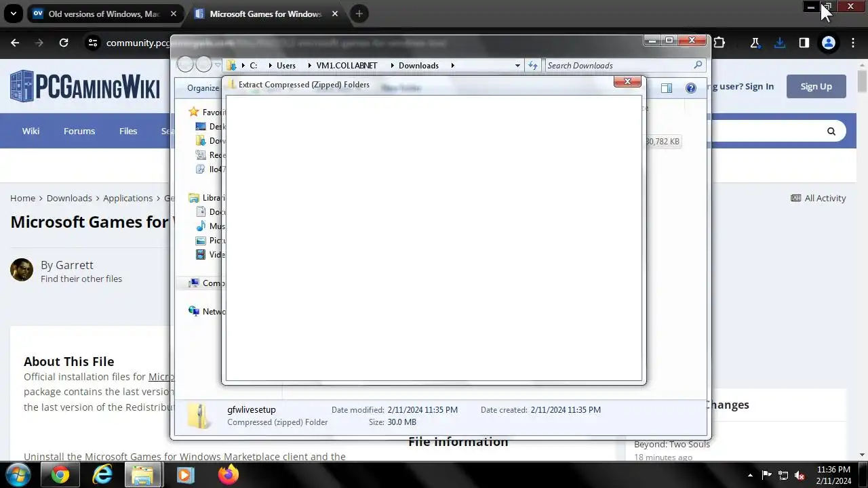Image resolution: width=868 pixels, height=488 pixels.
Task: Show Chrome downloads
Action: 780,43
